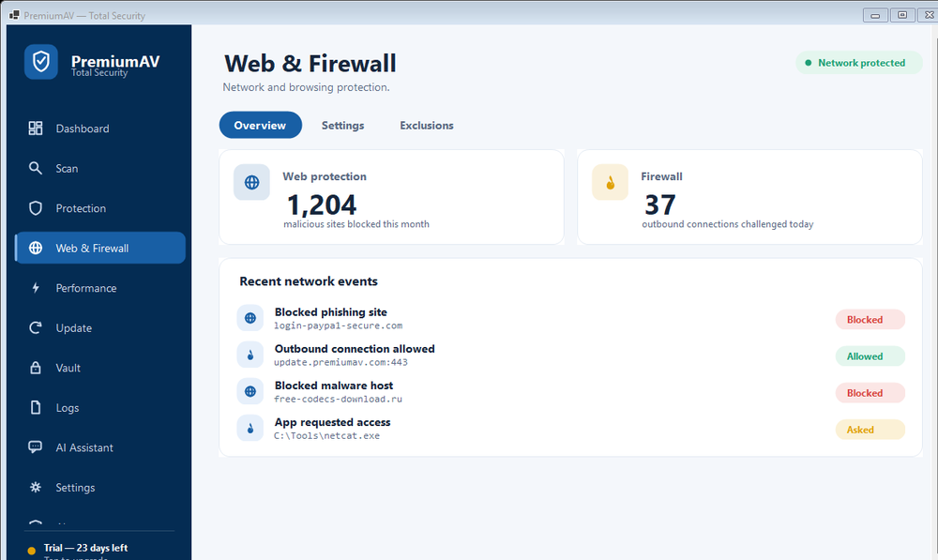Click the Web & Firewall globe sidebar icon
Screen dimensions: 938x560
coord(36,248)
